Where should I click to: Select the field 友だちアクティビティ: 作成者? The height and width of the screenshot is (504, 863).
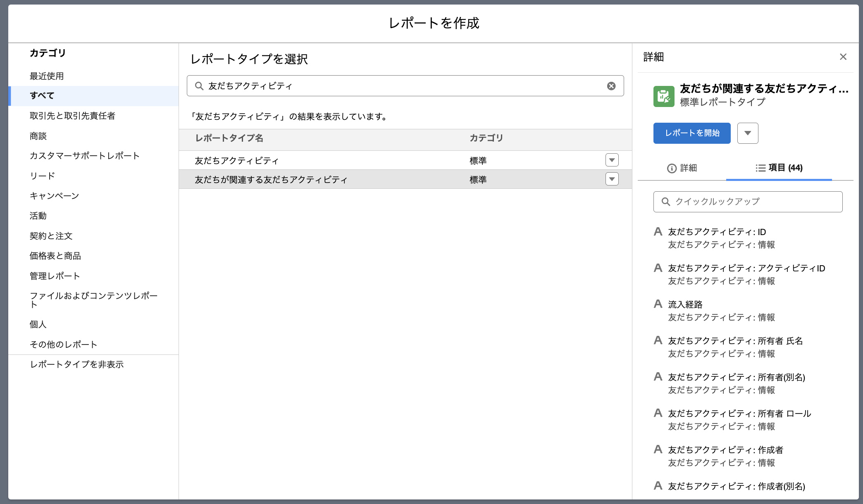[725, 450]
